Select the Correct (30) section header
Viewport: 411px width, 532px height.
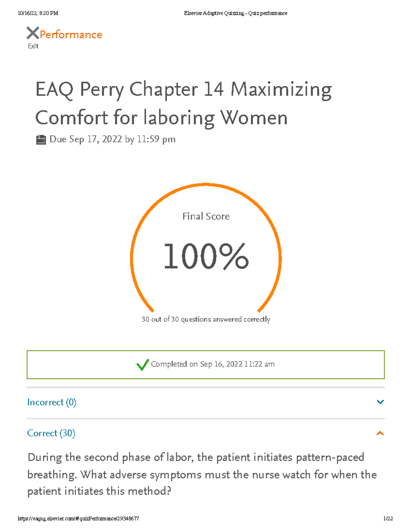[51, 433]
